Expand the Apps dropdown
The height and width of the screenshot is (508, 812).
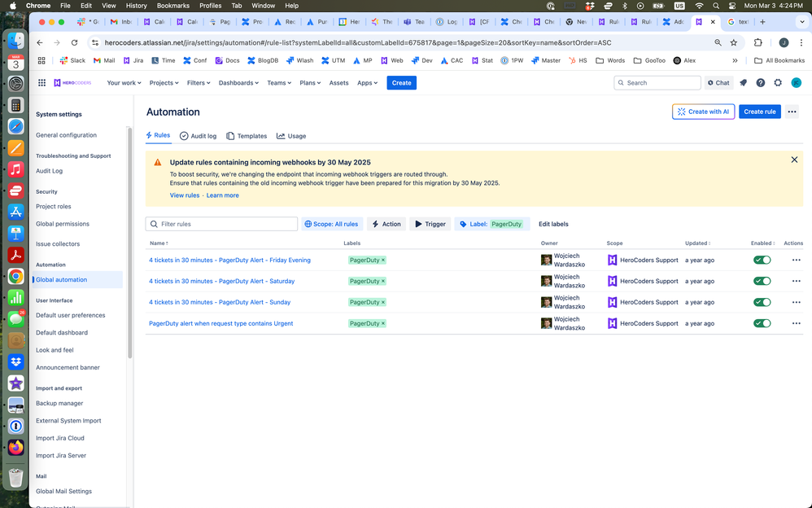point(367,83)
